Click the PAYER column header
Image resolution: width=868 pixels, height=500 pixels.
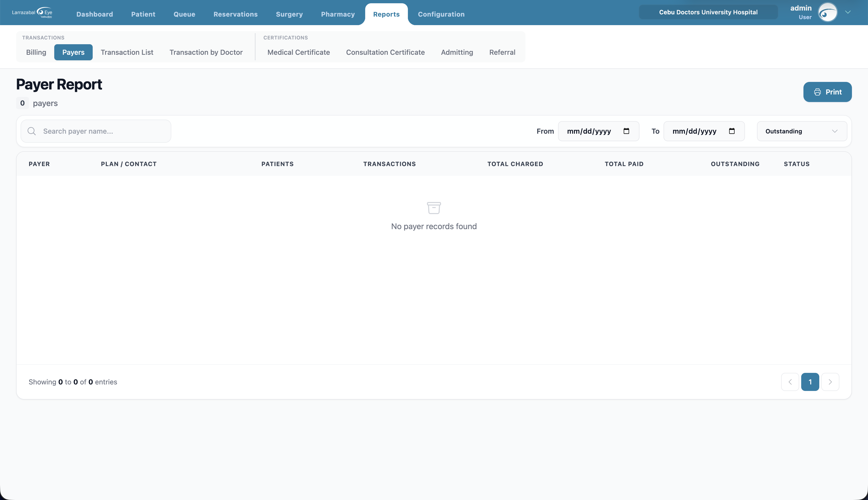(39, 164)
